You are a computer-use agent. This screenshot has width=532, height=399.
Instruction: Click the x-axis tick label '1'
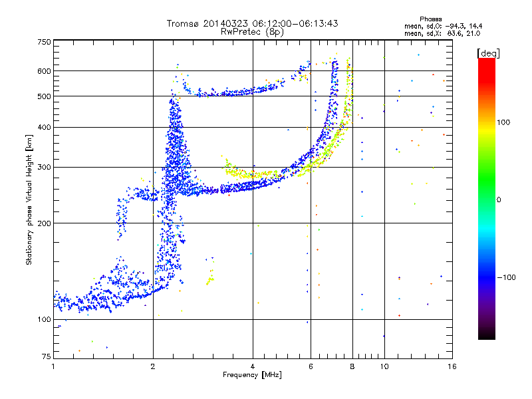click(x=53, y=366)
